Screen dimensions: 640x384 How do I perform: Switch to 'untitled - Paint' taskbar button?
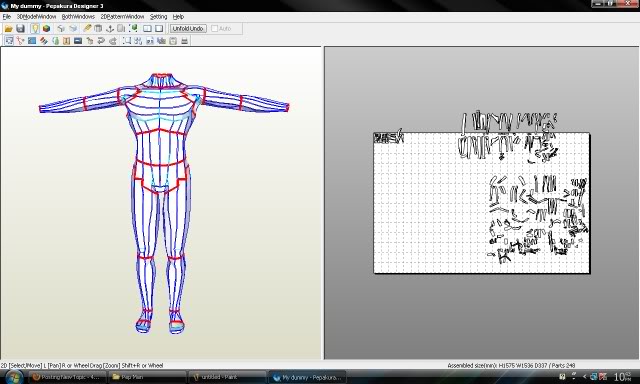228,377
